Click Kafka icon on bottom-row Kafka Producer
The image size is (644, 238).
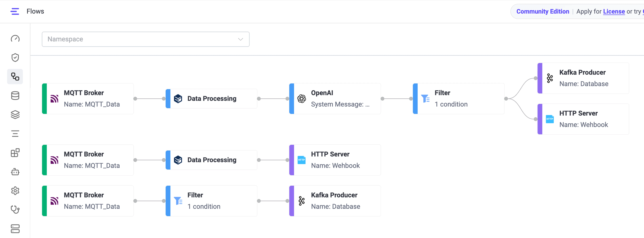(302, 201)
